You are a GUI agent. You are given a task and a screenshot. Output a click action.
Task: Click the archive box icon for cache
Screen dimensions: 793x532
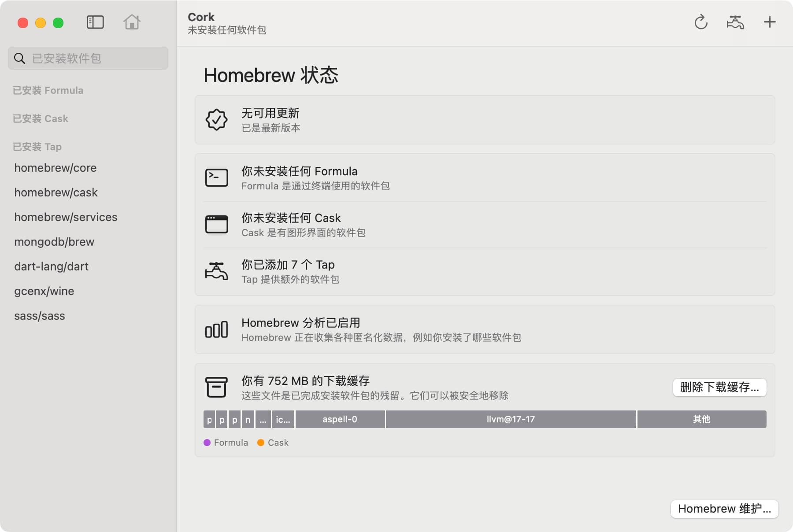[216, 387]
